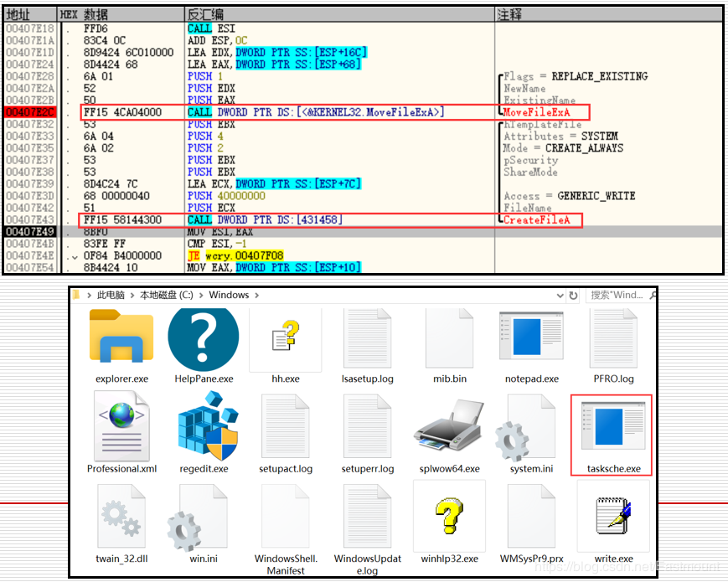Select the PFRO.log file icon
The image size is (728, 582).
[613, 337]
